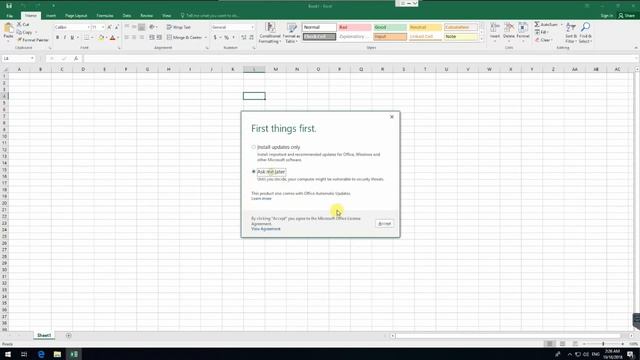Screen dimensions: 640x360
Task: Click the Copy command in the ribbon
Action: coord(24,32)
